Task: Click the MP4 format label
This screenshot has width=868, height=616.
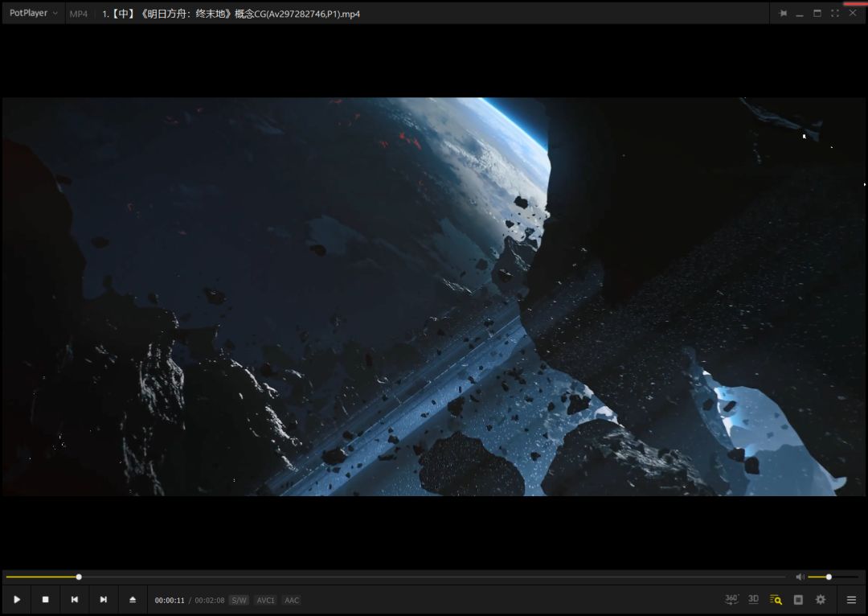Action: pyautogui.click(x=78, y=14)
